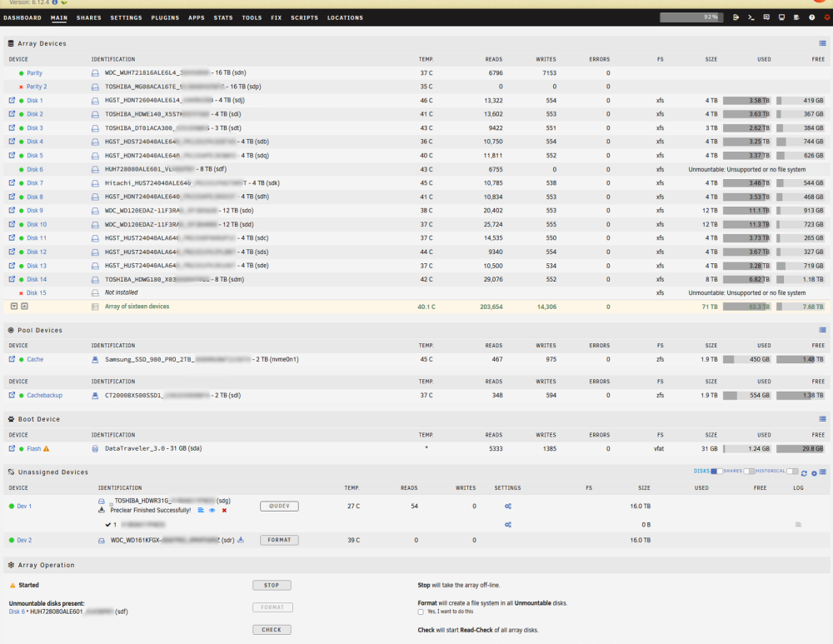Click the Check button
This screenshot has height=644, width=833.
pyautogui.click(x=272, y=630)
